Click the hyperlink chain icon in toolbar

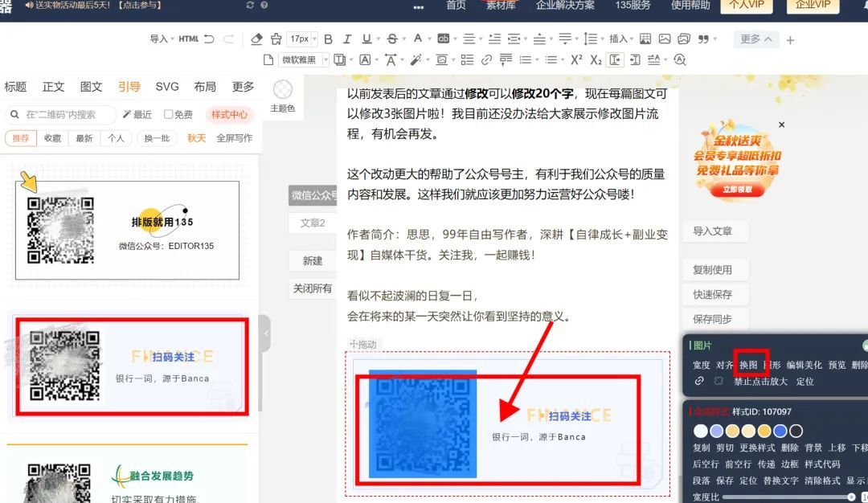[486, 59]
